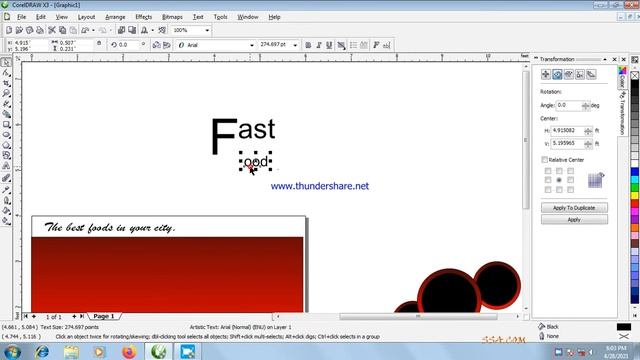Screen dimensions: 640x360
Task: Toggle Bold text formatting
Action: coord(308,45)
